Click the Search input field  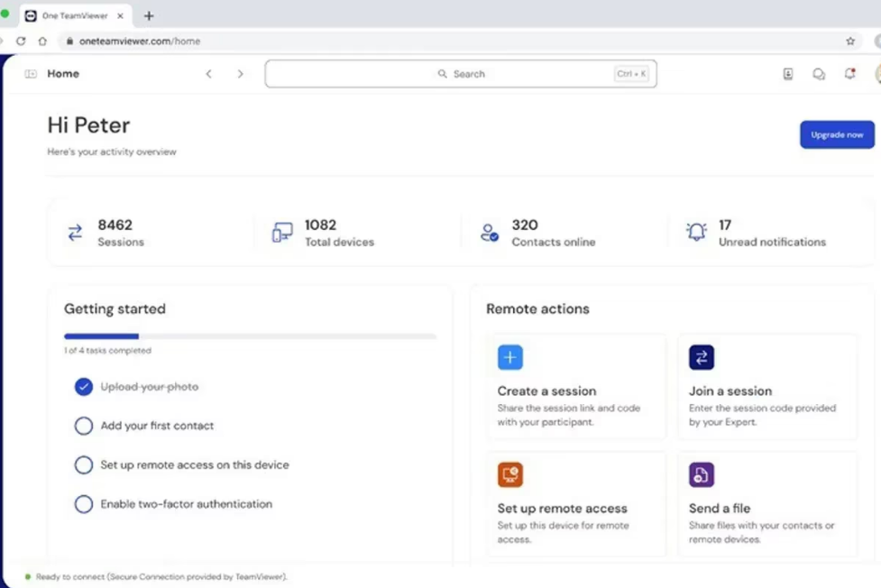point(460,74)
